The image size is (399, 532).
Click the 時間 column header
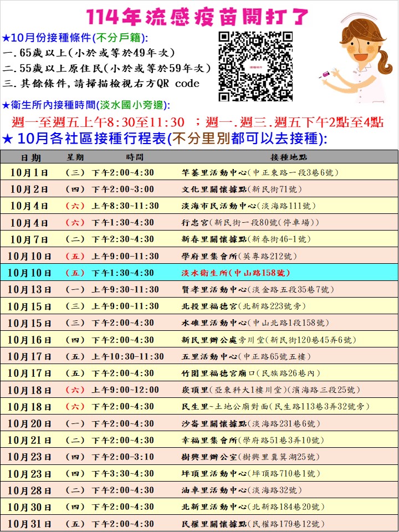point(134,157)
